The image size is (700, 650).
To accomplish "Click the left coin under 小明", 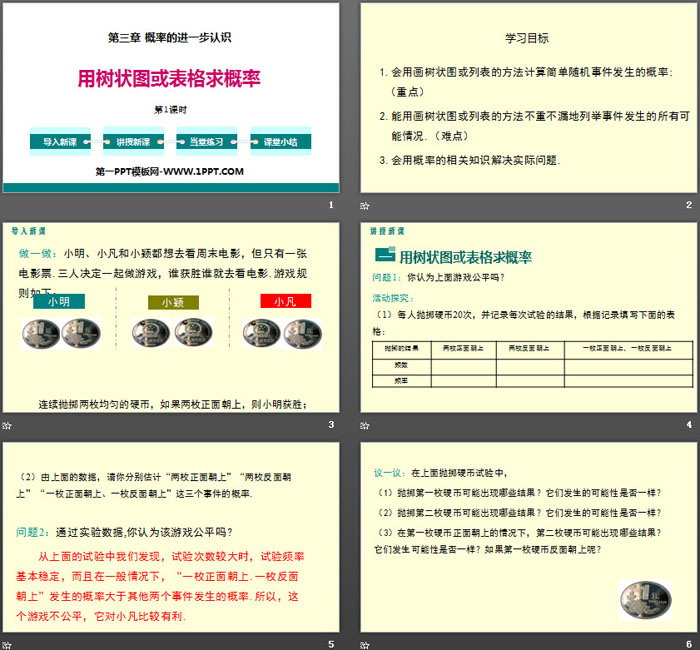I will pyautogui.click(x=39, y=333).
